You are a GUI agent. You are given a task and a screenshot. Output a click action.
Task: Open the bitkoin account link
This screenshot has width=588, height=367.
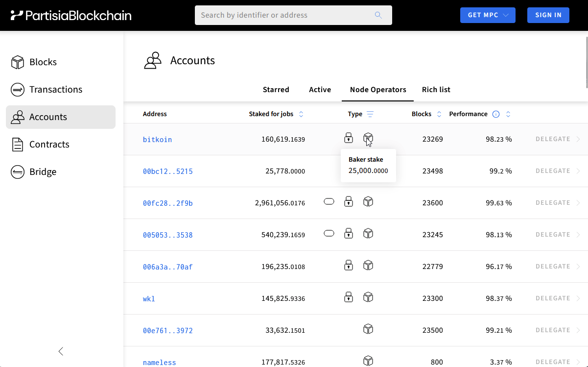point(157,140)
